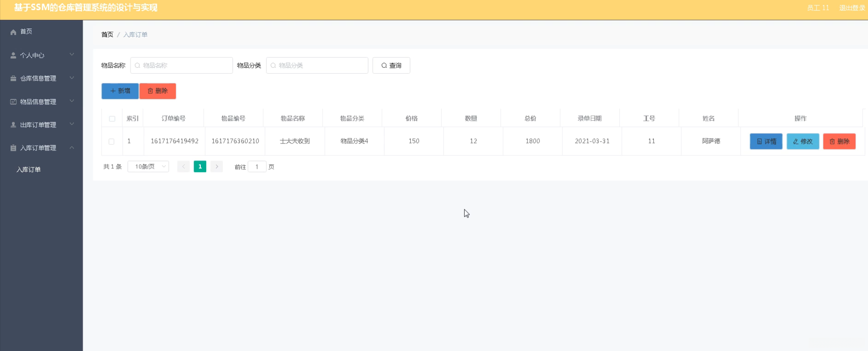This screenshot has height=351, width=868.
Task: Click the 出库订单管理 sidebar icon
Action: (x=13, y=125)
